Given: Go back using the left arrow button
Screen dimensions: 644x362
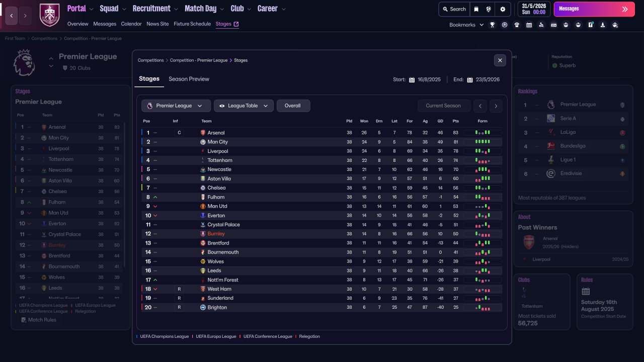Looking at the screenshot, I should pyautogui.click(x=12, y=16).
